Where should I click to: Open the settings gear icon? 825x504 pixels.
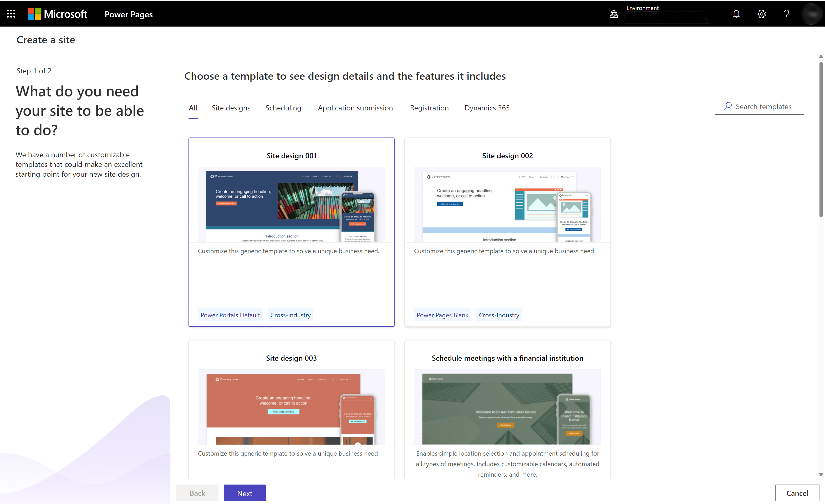761,14
